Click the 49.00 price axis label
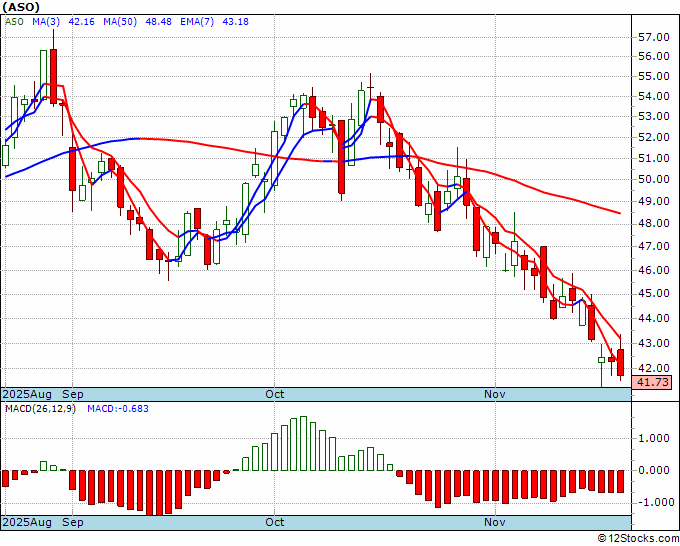The width and height of the screenshot is (680, 546). point(654,201)
